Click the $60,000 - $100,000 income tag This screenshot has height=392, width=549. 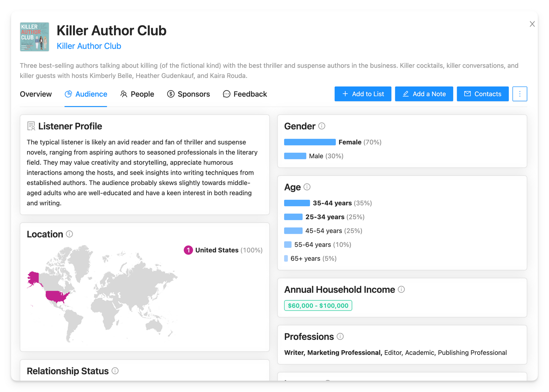(x=318, y=305)
